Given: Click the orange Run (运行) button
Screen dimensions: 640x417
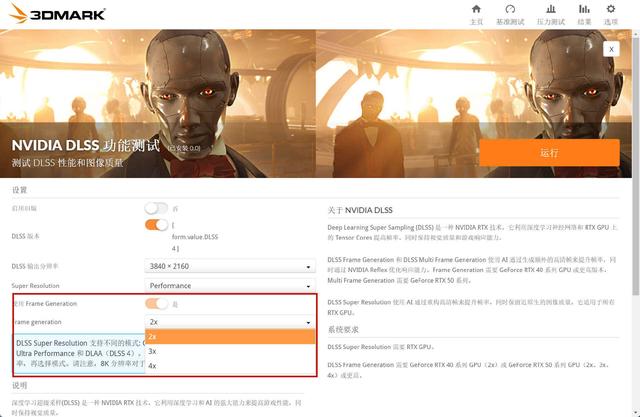Looking at the screenshot, I should (x=549, y=153).
